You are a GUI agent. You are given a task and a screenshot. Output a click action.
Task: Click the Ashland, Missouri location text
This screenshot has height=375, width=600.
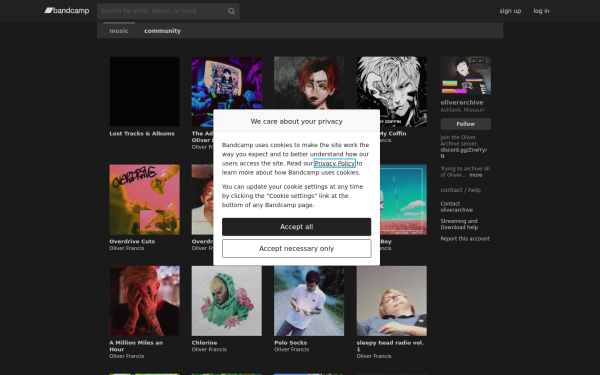pos(462,110)
